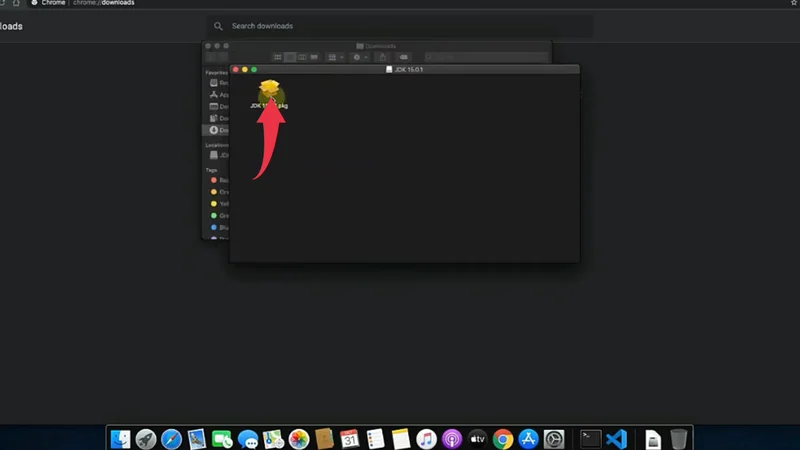This screenshot has height=450, width=800.
Task: Switch Finder to list view
Action: tap(290, 58)
